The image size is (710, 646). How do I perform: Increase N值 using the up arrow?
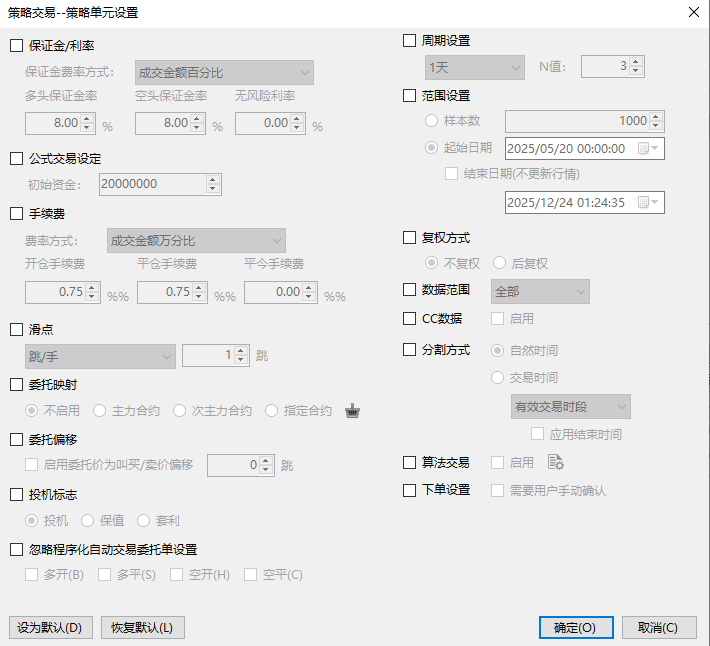637,63
